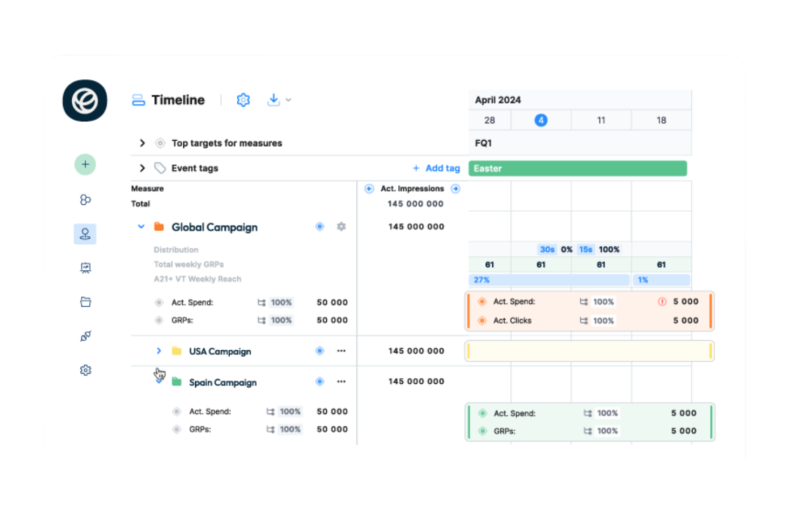
Task: Toggle Spain Campaign GRPs target circle
Action: click(176, 430)
